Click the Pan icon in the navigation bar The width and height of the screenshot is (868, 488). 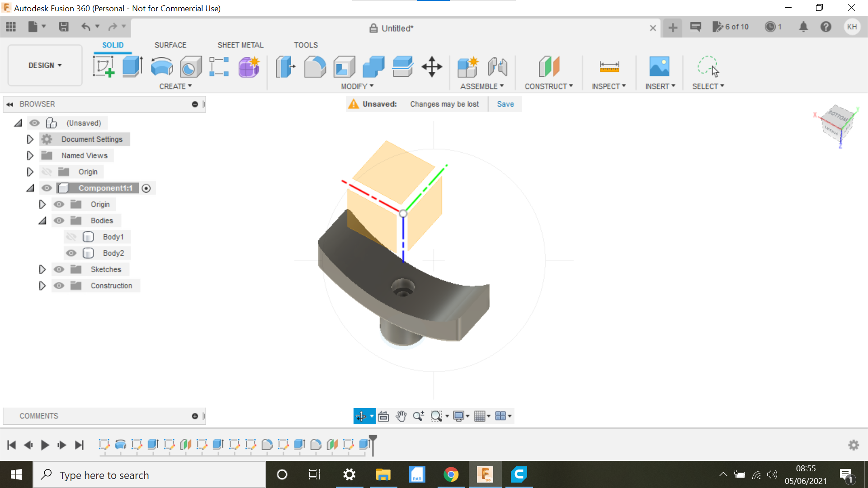pos(401,416)
